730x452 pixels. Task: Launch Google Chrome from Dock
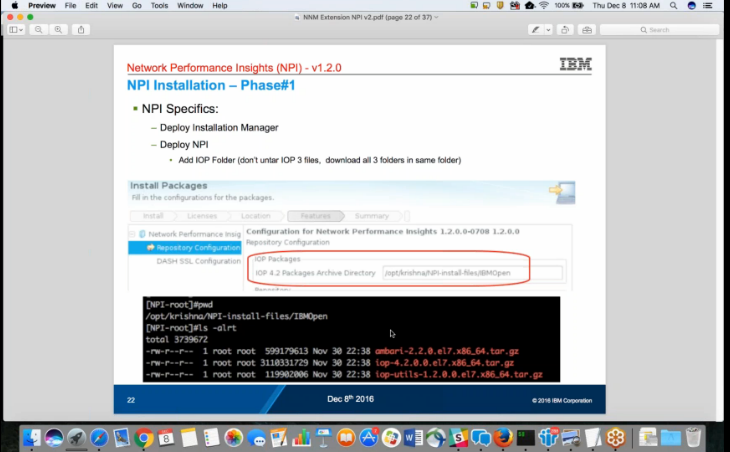coord(144,438)
